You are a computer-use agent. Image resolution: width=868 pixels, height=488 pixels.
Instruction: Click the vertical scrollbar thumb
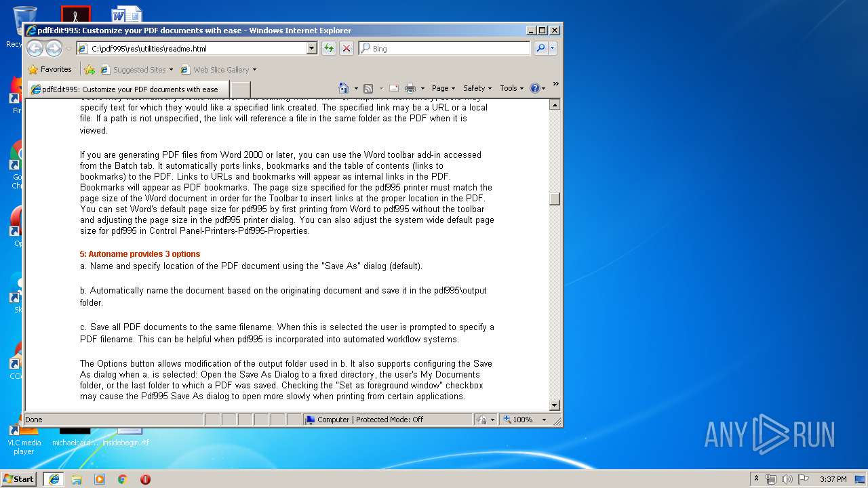[555, 199]
